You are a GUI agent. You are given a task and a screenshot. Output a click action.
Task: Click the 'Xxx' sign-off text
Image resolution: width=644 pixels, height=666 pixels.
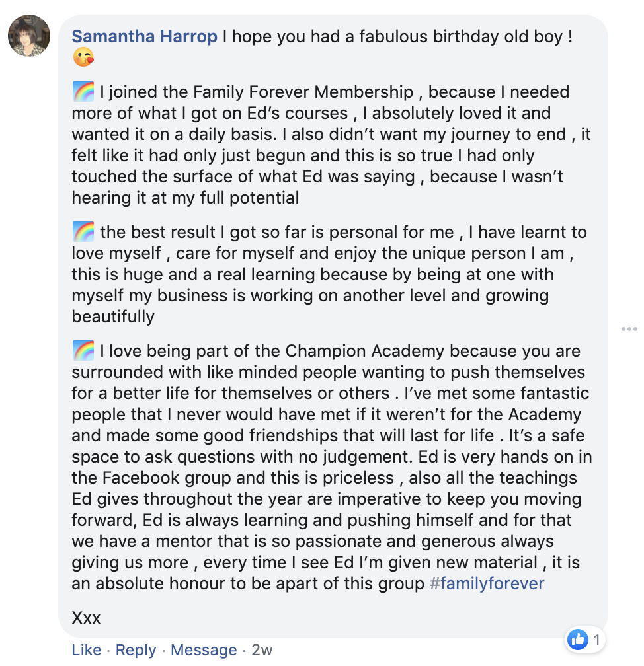[86, 618]
